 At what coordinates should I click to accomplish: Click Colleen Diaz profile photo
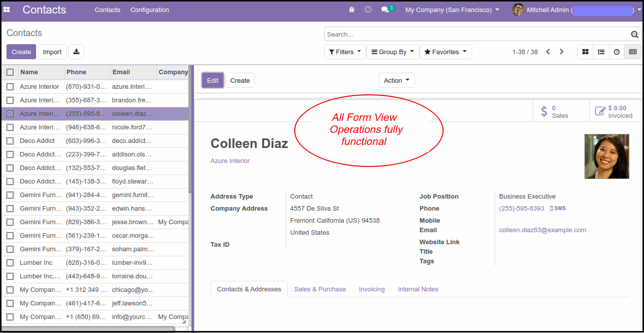[x=606, y=156]
